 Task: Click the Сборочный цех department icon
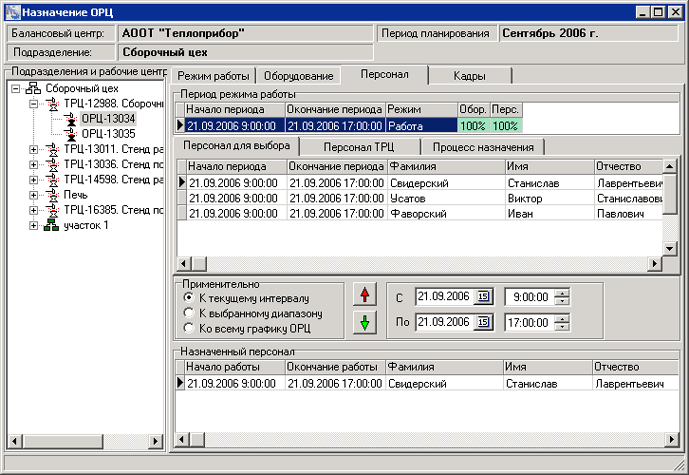pyautogui.click(x=33, y=88)
